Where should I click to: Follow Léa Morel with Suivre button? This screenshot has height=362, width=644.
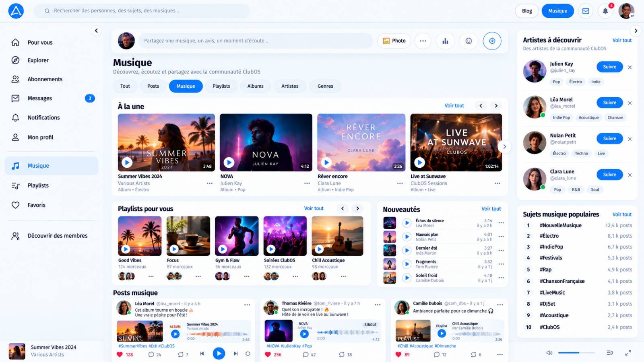609,103
